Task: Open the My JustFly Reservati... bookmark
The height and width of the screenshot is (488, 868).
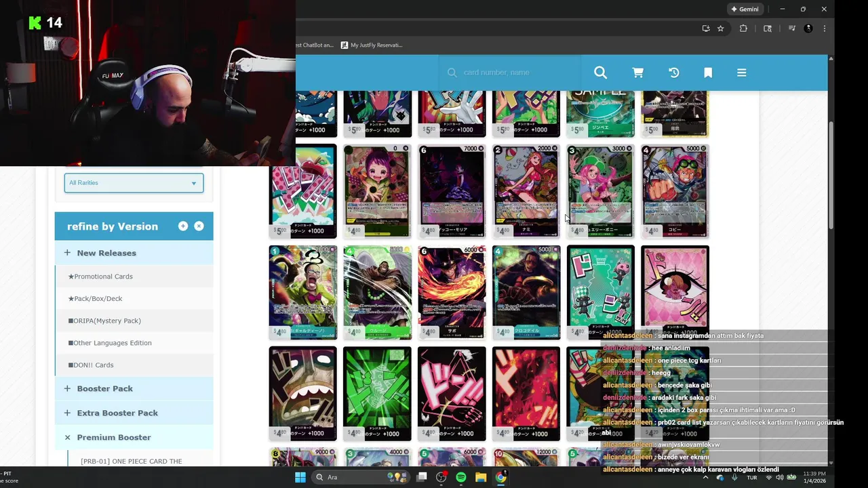Action: [x=372, y=45]
